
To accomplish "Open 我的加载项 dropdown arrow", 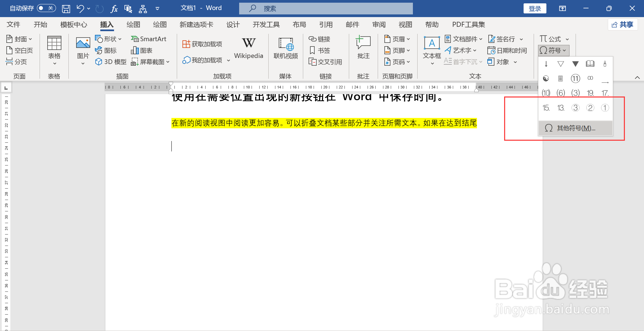I will coord(228,61).
